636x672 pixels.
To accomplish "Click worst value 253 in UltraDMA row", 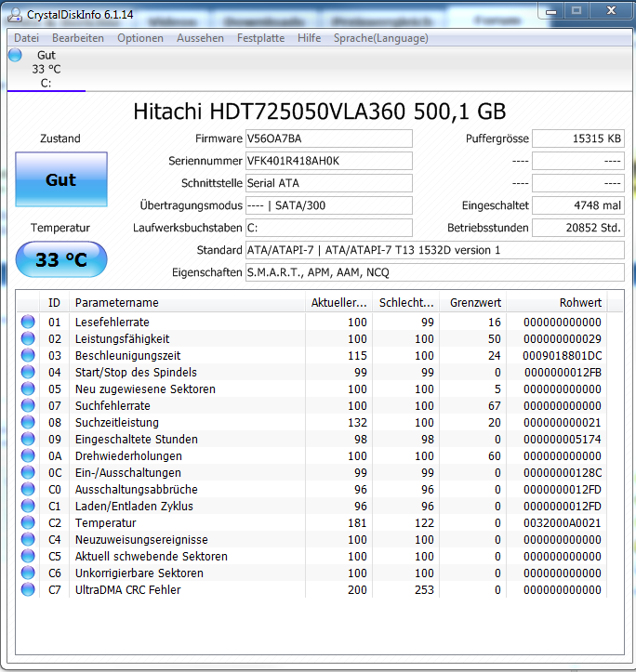I will [x=424, y=589].
